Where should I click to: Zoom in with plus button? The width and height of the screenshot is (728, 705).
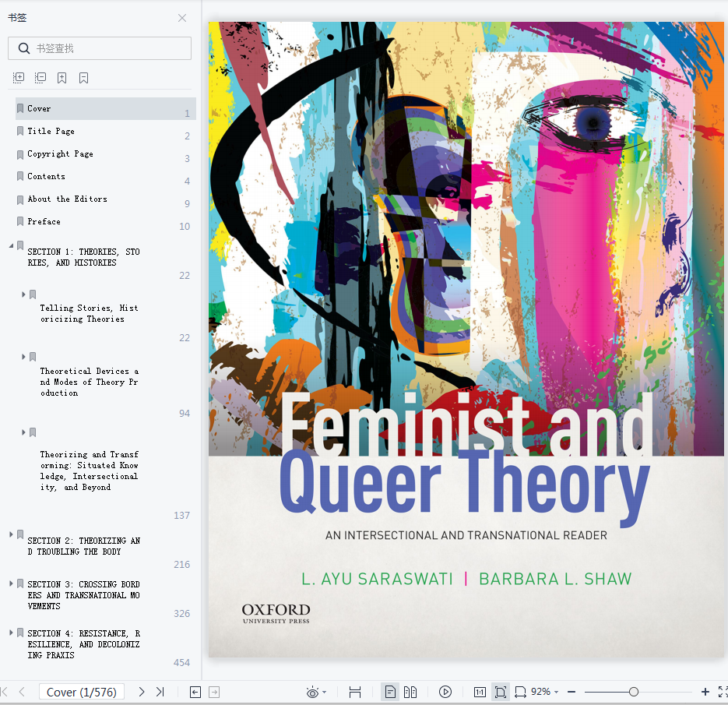(x=705, y=693)
